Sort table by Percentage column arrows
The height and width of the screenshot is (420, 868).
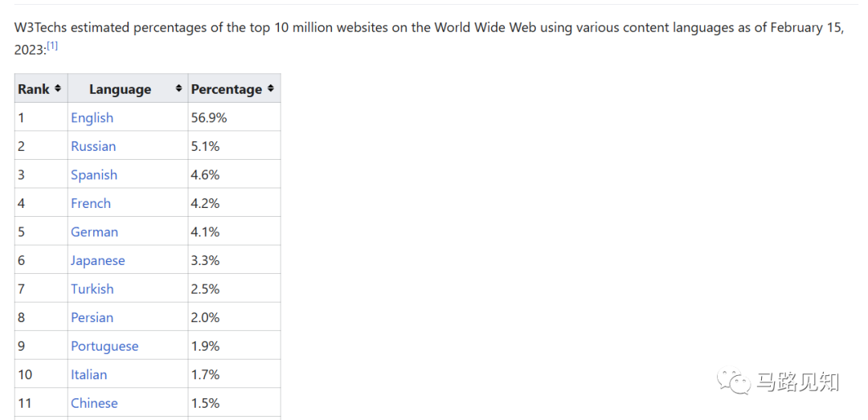point(271,88)
